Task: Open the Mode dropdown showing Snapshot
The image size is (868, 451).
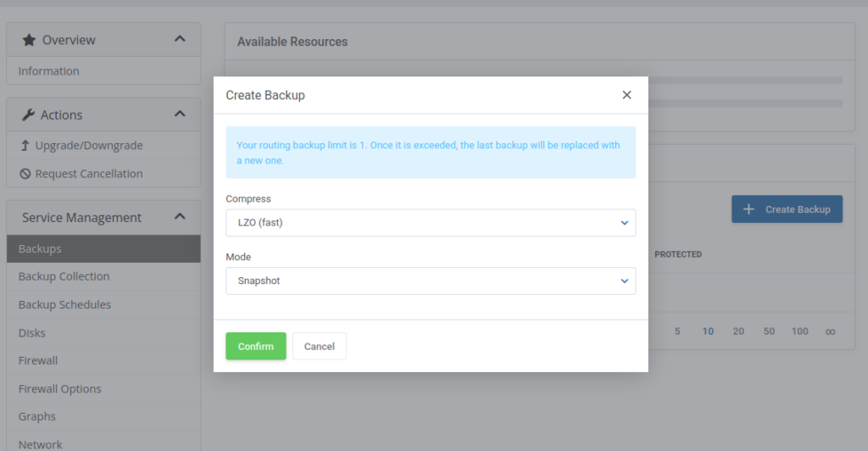Action: tap(431, 281)
